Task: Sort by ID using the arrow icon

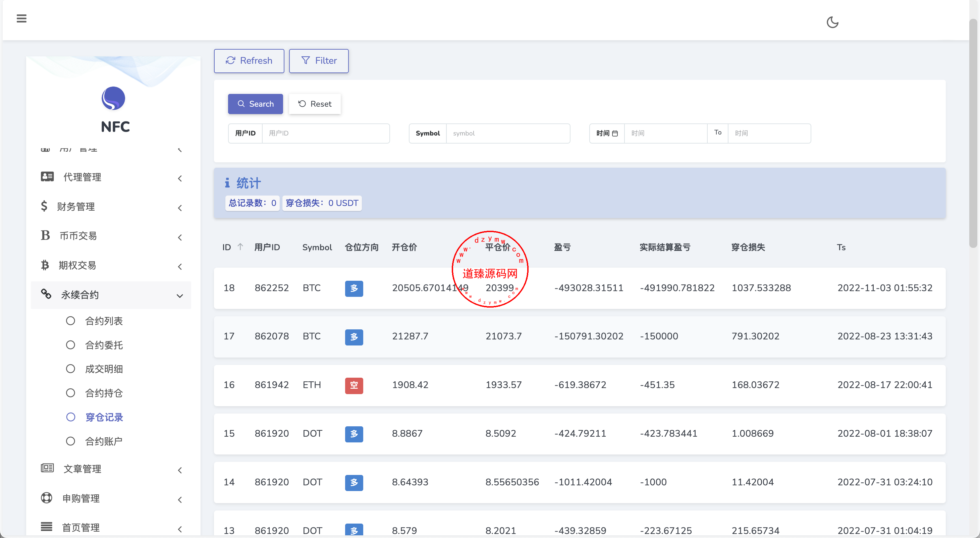Action: 240,247
